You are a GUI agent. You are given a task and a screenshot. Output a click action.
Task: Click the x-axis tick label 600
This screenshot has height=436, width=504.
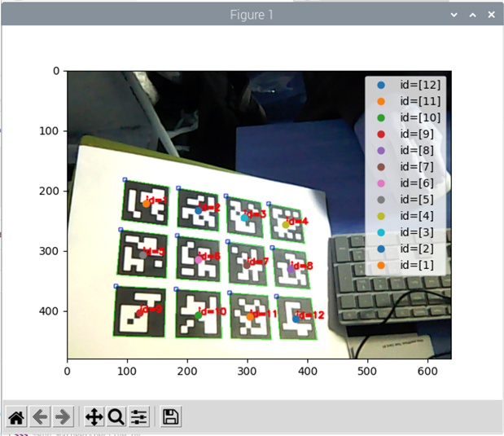pos(427,372)
